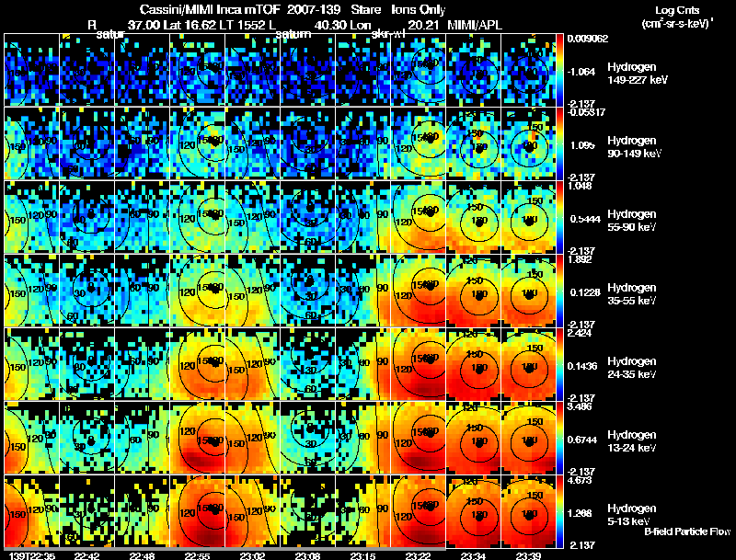Open the 55-90 keV panel at 22:42
This screenshot has width=736, height=560.
(86, 217)
